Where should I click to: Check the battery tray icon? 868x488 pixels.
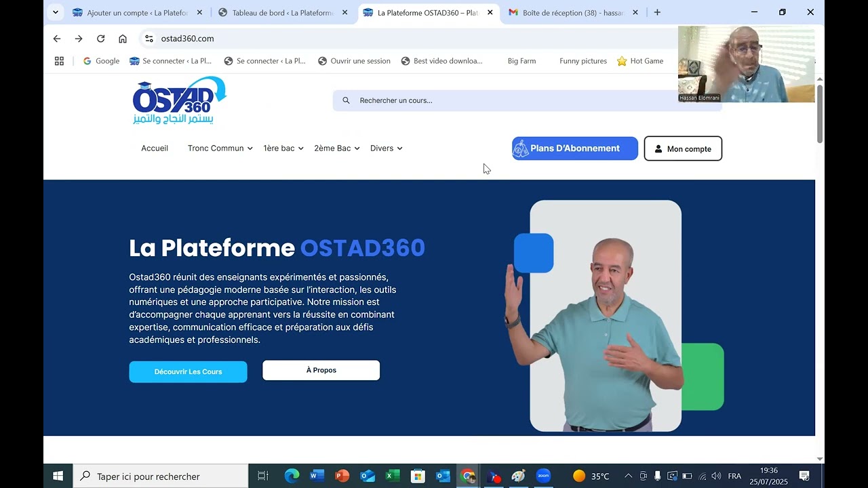[x=687, y=476]
